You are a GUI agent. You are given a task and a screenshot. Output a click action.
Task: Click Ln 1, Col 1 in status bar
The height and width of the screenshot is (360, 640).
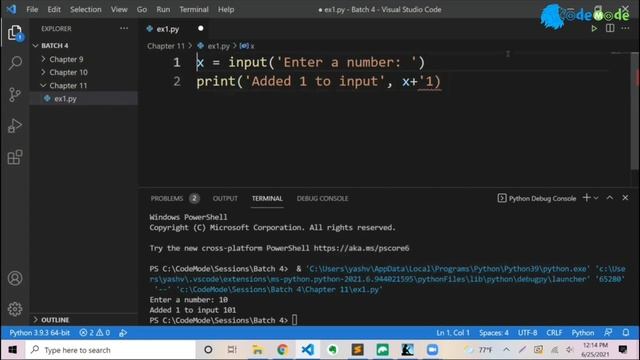[453, 333]
